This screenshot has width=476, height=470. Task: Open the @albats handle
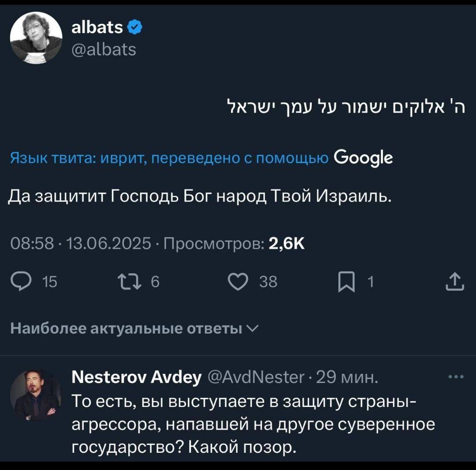pos(103,49)
